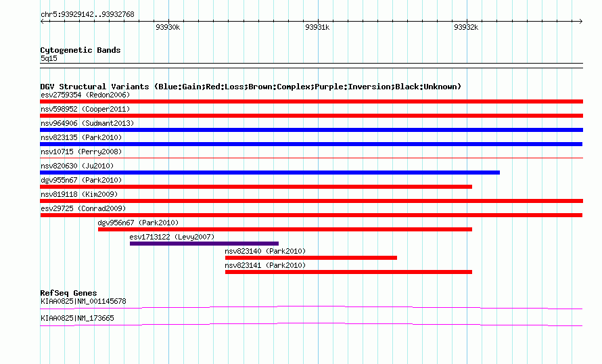Select the Cytogenetic Bands track title
This screenshot has height=364, width=602.
tap(80, 50)
